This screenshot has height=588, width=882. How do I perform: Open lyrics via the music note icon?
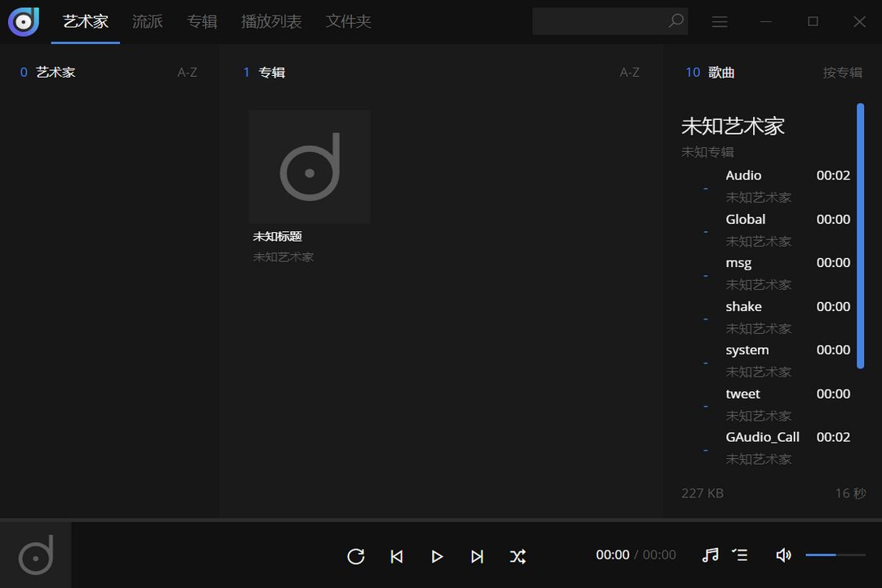710,555
